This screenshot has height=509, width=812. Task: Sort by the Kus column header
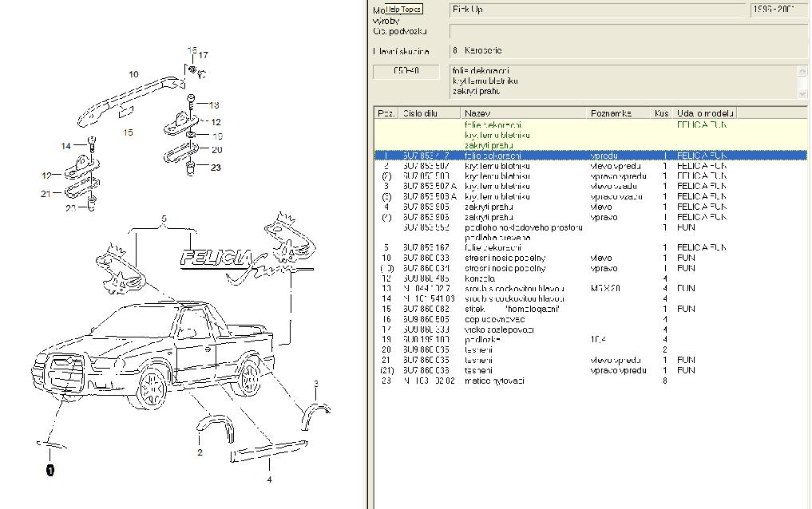661,113
